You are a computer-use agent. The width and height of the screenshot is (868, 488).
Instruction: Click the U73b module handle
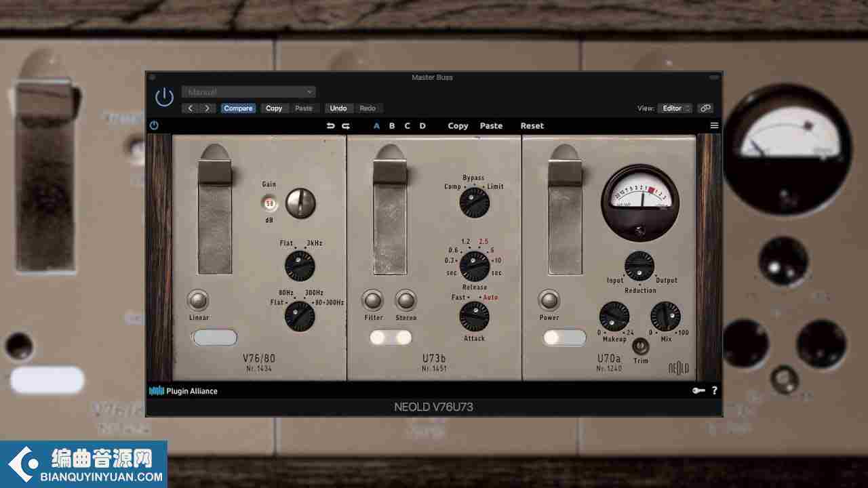point(390,208)
